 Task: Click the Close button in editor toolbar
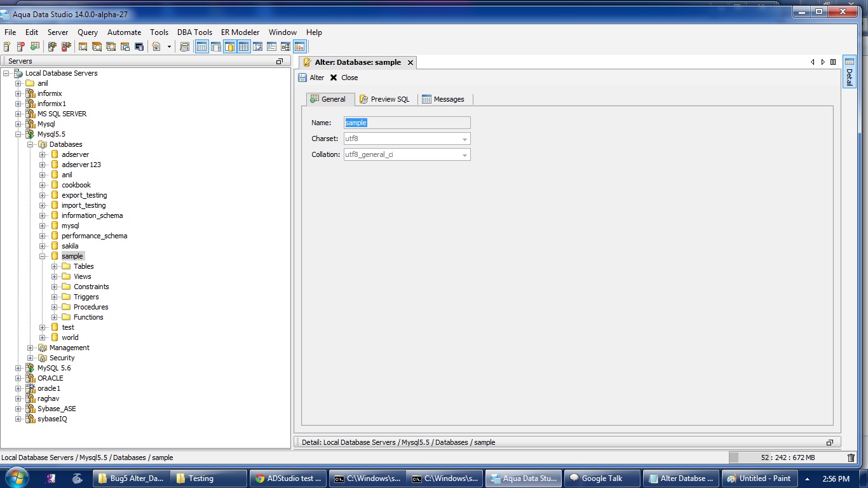pyautogui.click(x=344, y=78)
